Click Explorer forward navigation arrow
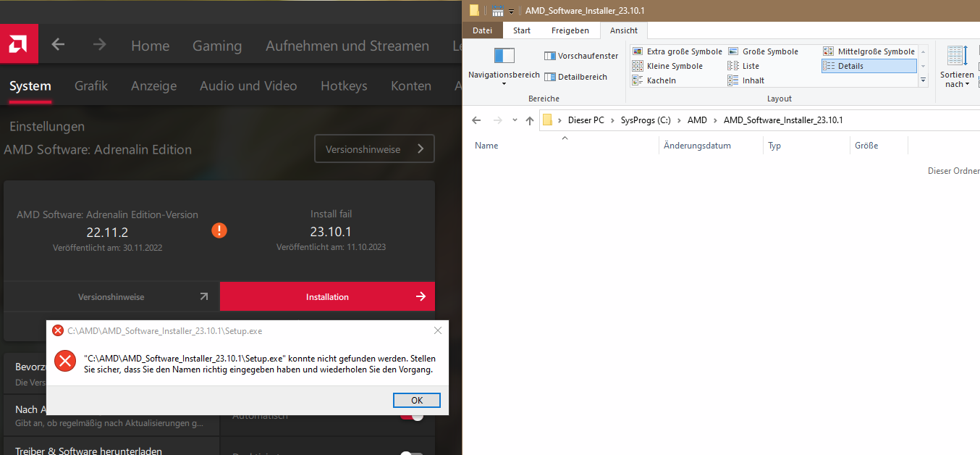980x455 pixels. click(x=497, y=120)
